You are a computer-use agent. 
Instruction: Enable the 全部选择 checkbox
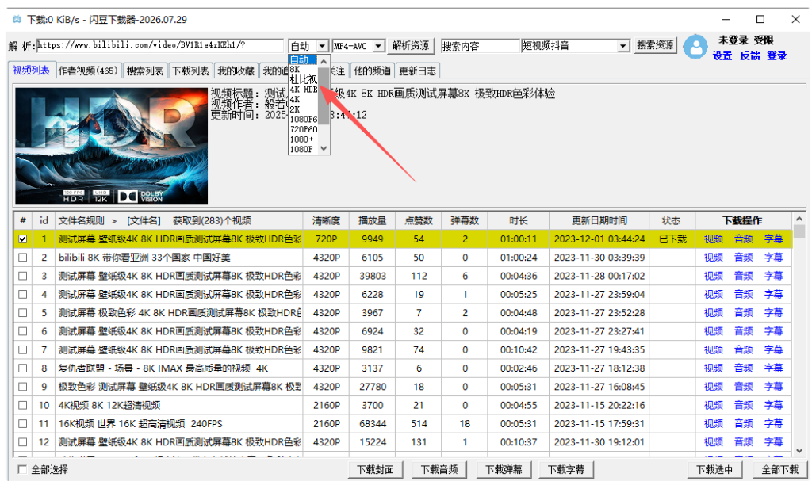pos(22,469)
